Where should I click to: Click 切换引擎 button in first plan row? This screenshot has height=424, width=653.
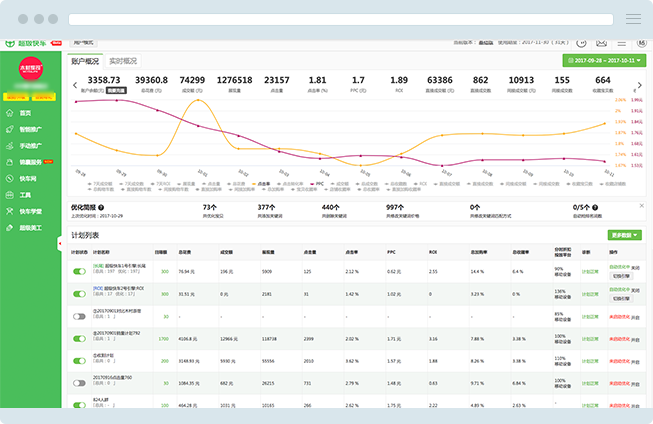(x=620, y=275)
